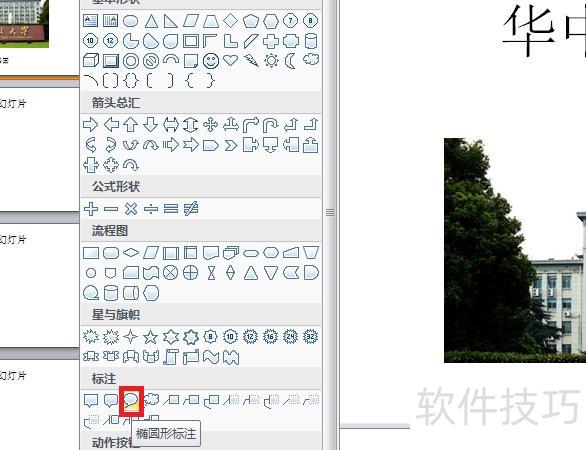
Task: Click the 流程图 section header
Action: point(110,231)
